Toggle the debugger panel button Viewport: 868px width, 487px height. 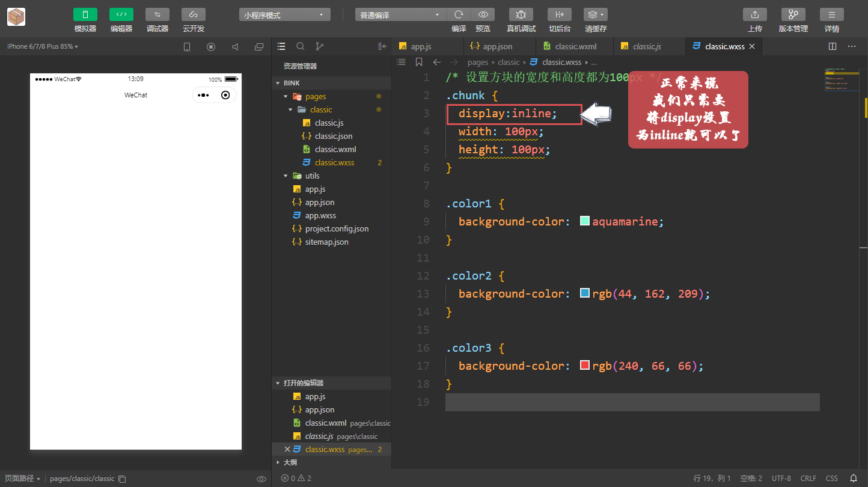coord(157,14)
